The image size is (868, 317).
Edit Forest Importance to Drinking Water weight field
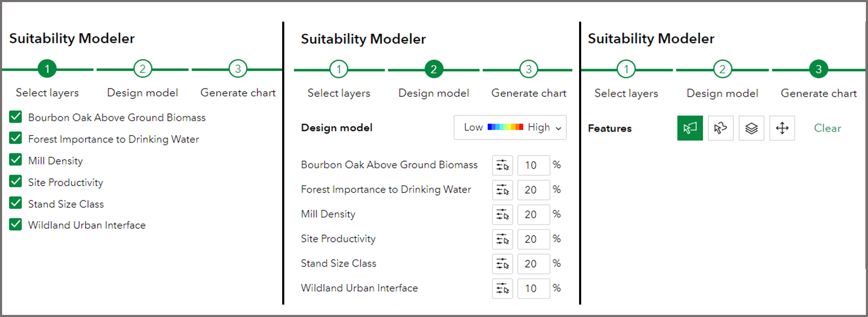[534, 190]
